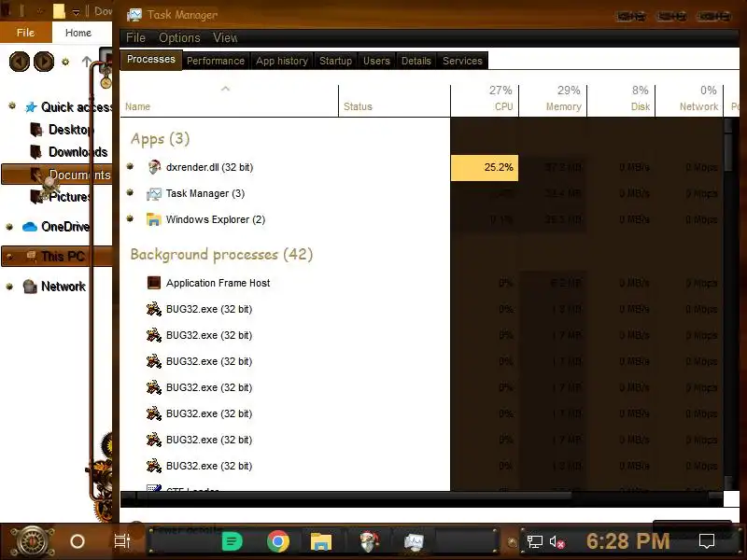Select Documents in Explorer sidebar

click(x=56, y=175)
